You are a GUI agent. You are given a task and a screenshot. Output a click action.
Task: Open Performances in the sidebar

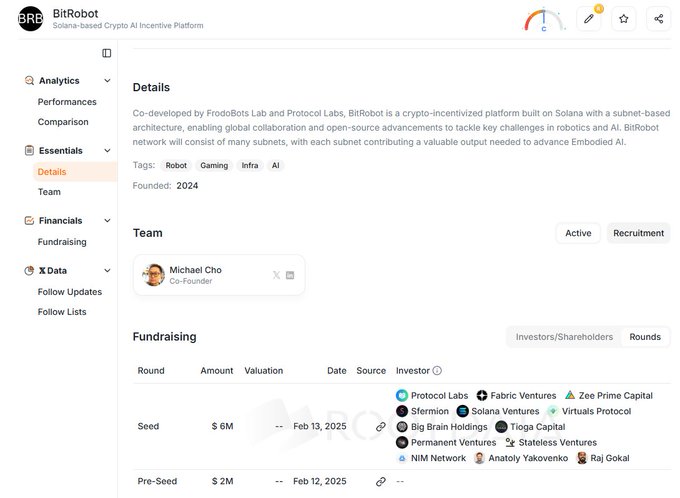(67, 102)
